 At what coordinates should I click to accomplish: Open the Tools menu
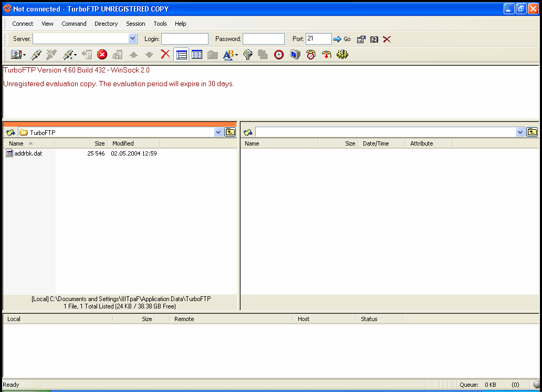[x=160, y=24]
